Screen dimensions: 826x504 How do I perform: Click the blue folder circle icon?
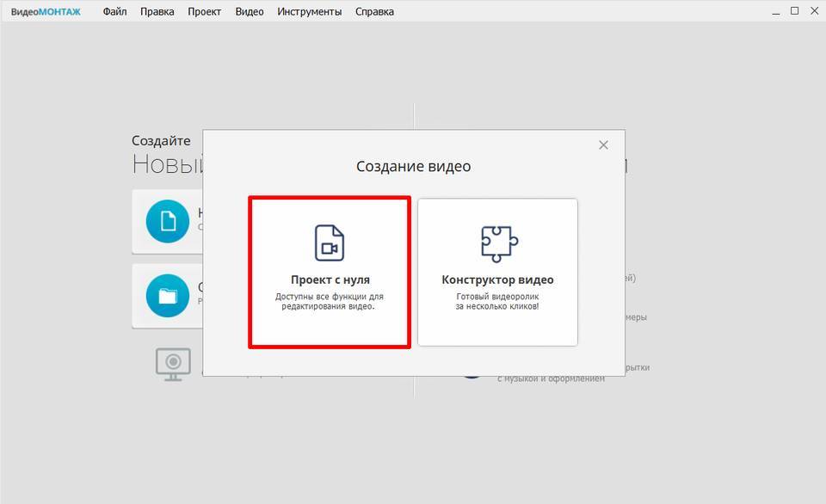(168, 296)
